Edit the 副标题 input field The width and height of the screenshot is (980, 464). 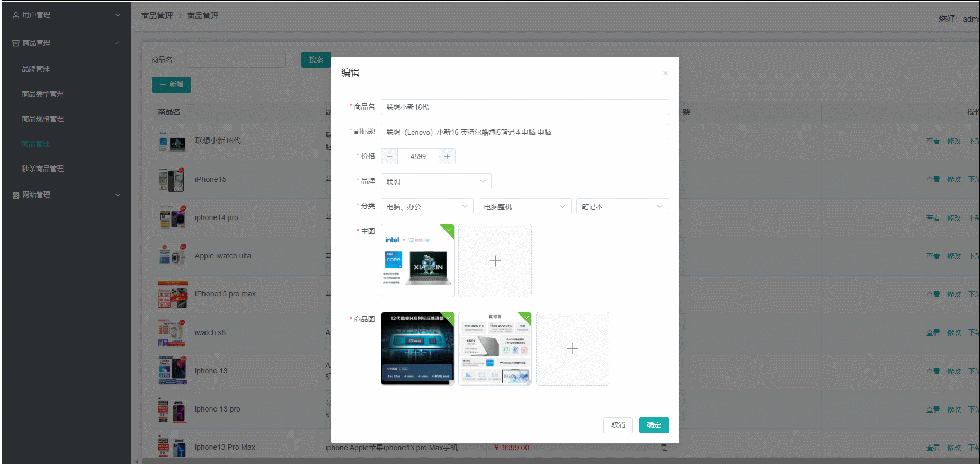click(524, 132)
